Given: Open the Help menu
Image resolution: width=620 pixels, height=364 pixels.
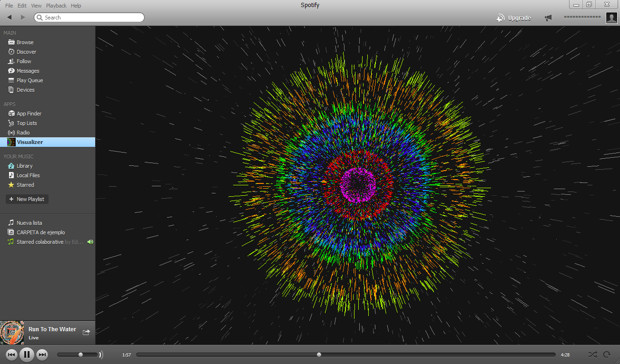Looking at the screenshot, I should click(x=76, y=6).
